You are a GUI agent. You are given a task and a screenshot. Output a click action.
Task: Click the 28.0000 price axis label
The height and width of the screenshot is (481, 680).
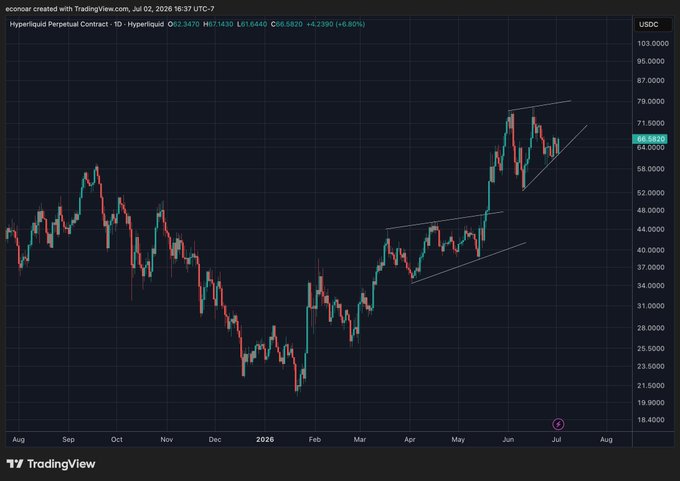point(651,328)
